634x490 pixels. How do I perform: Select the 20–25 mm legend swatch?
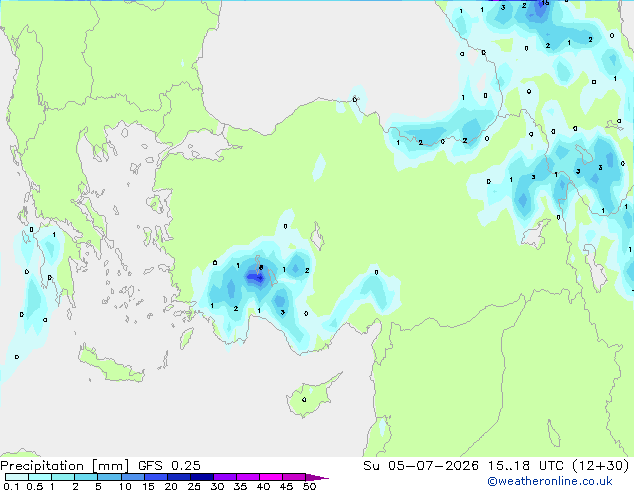click(x=179, y=477)
